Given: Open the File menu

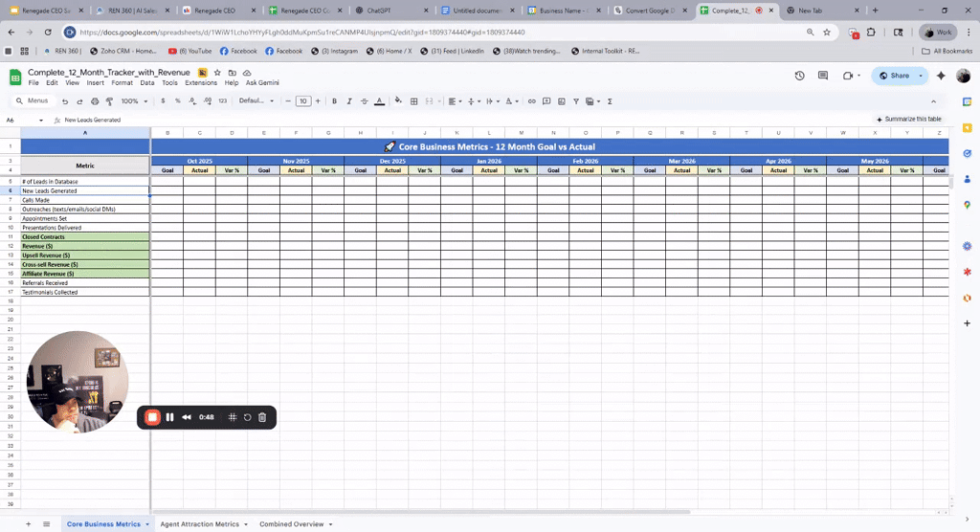Looking at the screenshot, I should pyautogui.click(x=33, y=82).
